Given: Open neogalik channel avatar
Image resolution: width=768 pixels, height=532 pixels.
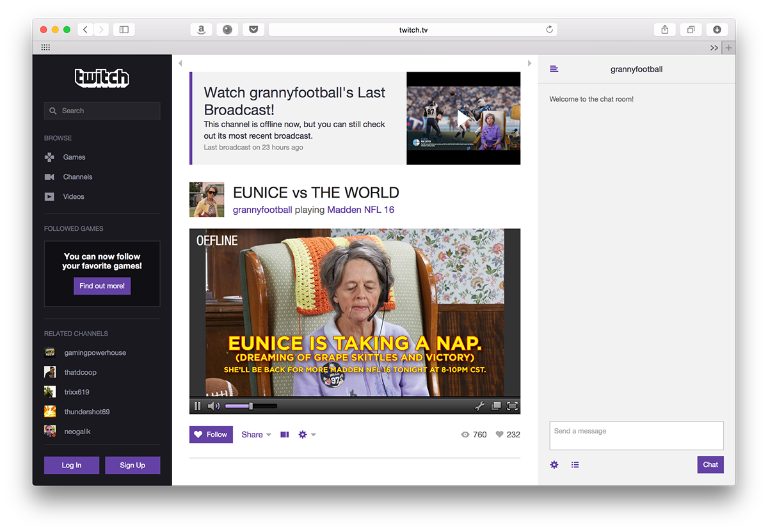Looking at the screenshot, I should tap(50, 432).
